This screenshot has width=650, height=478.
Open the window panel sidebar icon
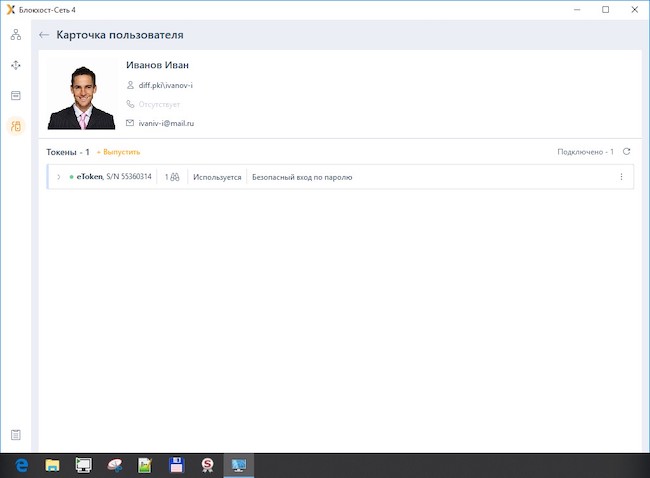(x=16, y=96)
